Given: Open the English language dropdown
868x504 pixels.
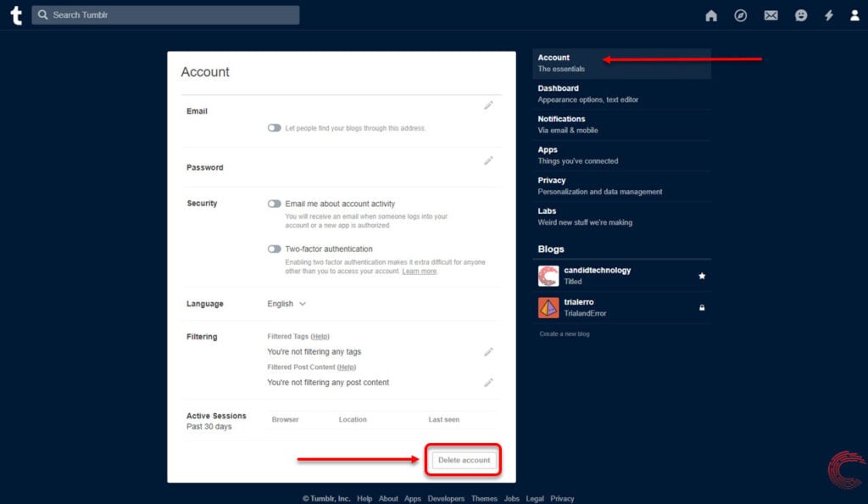Looking at the screenshot, I should pyautogui.click(x=287, y=304).
